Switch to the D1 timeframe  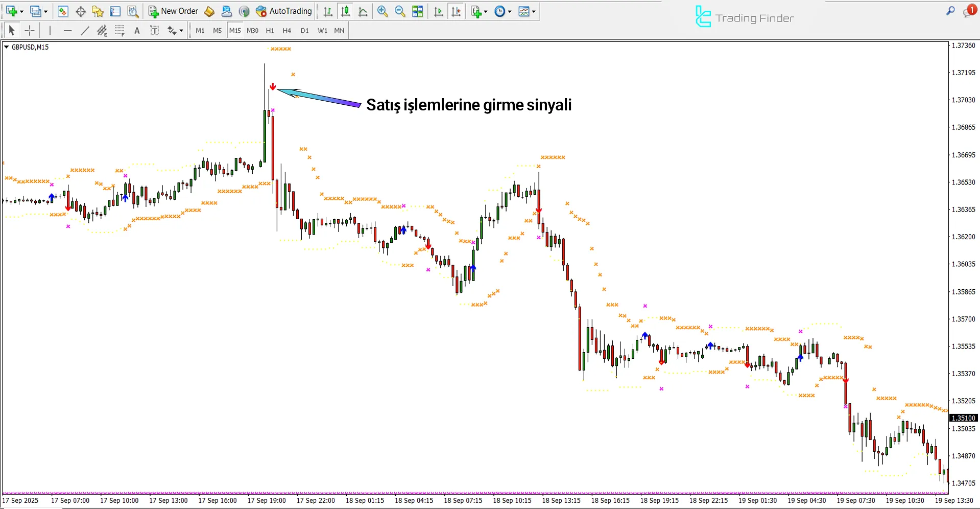(x=304, y=30)
